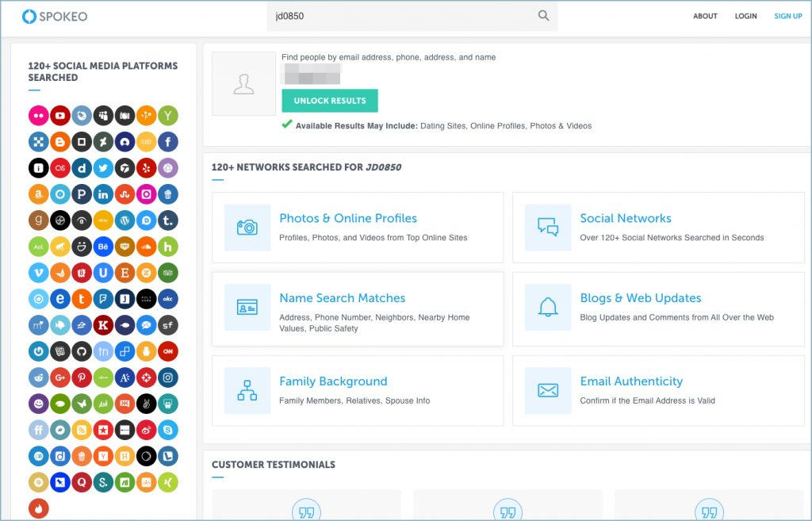Click the Yelp icon
Viewport: 812px width, 521px height.
coord(146,168)
